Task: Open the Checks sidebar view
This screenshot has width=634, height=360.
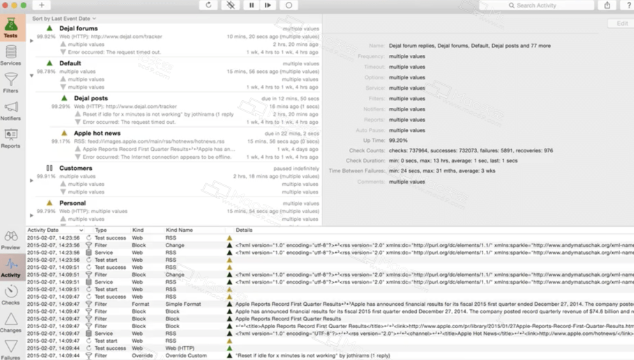Action: click(x=11, y=295)
